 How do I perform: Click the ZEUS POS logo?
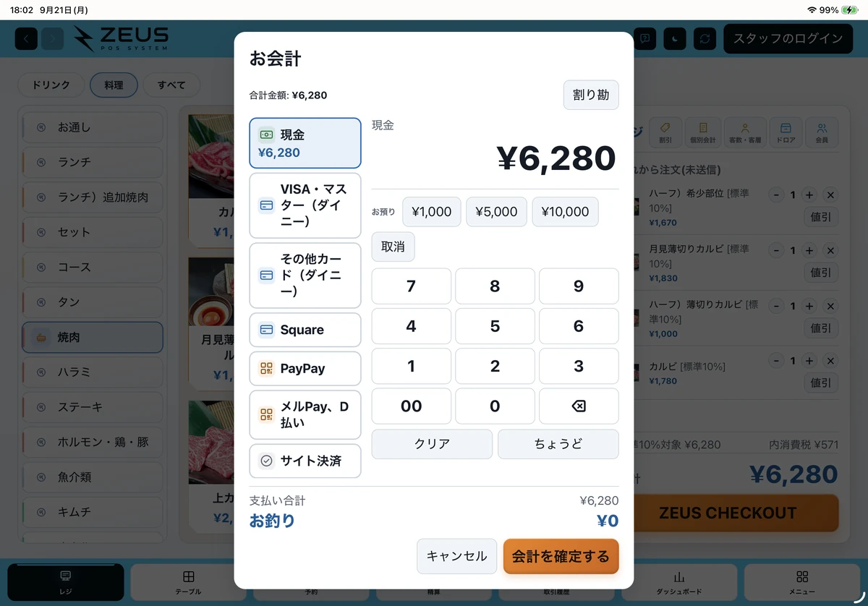point(122,38)
